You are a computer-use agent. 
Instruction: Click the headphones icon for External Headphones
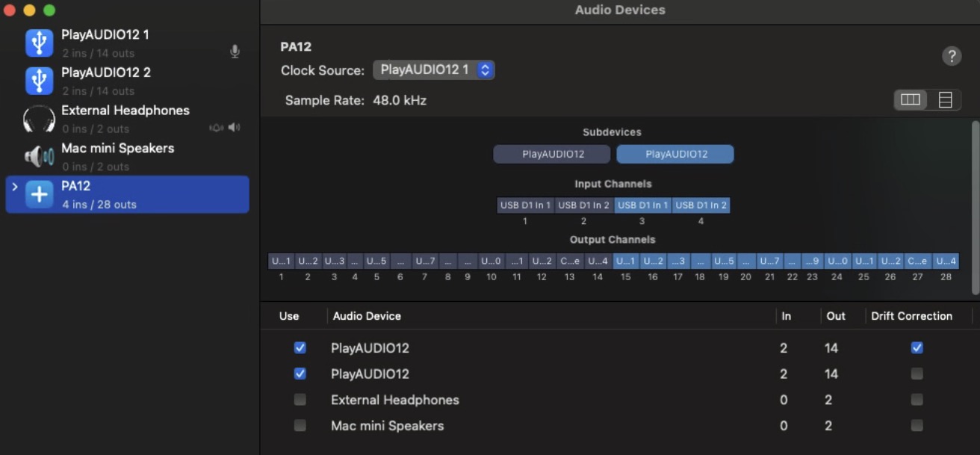tap(39, 119)
